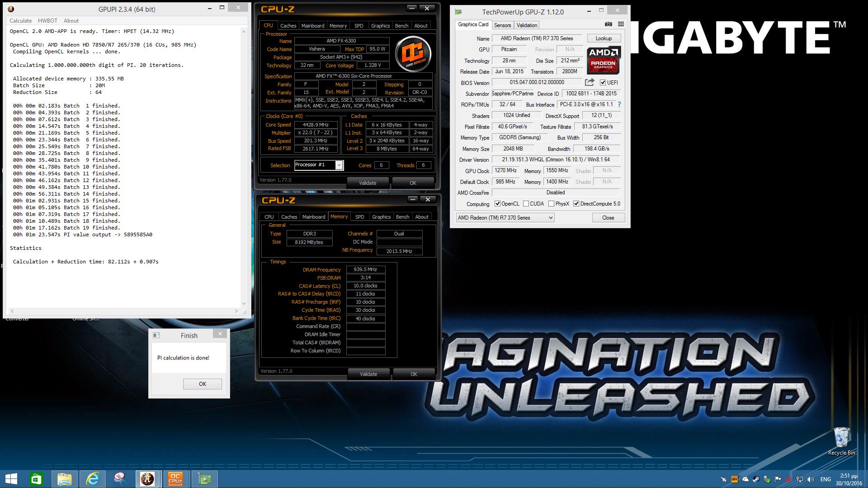868x488 pixels.
Task: Open File Explorer from taskbar
Action: coord(64,479)
